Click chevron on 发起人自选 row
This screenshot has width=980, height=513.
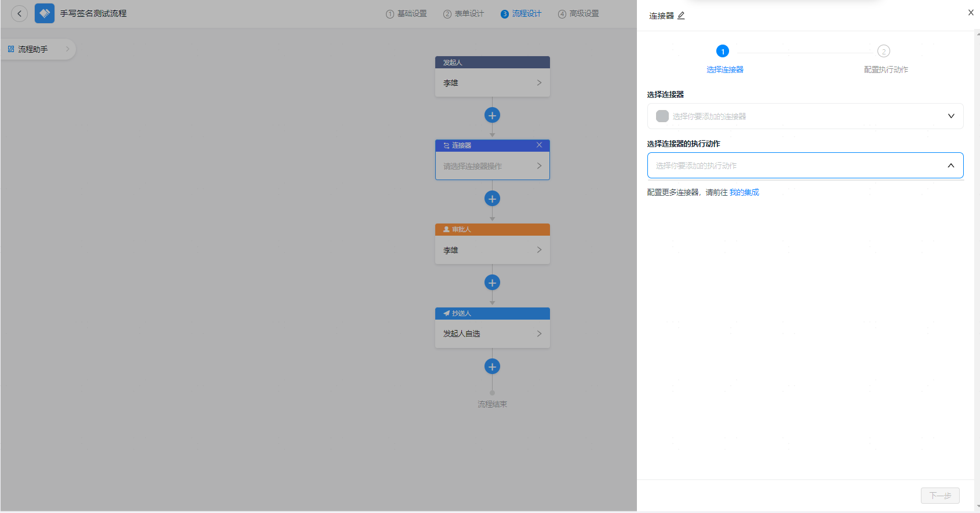pos(539,334)
